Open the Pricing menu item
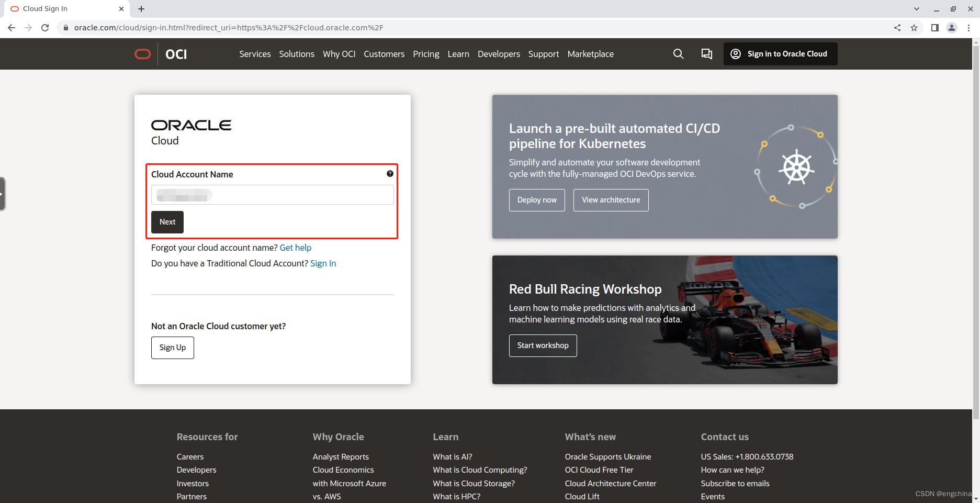 426,54
